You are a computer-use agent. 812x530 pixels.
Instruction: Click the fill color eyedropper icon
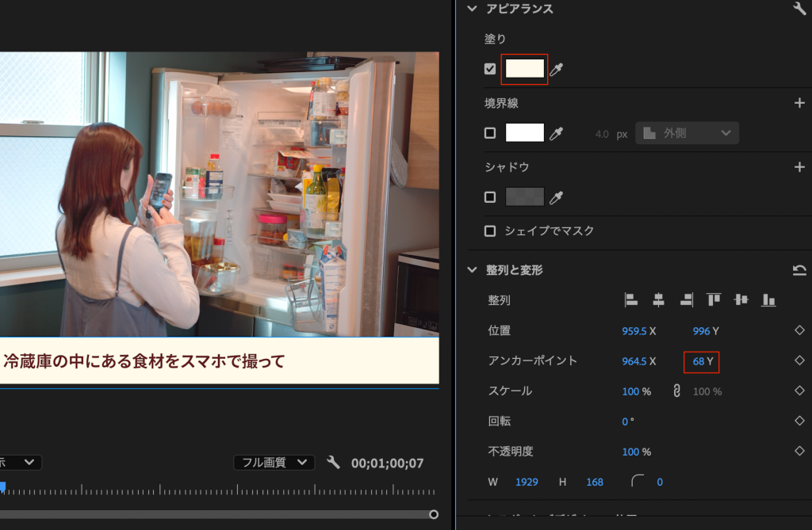click(557, 70)
